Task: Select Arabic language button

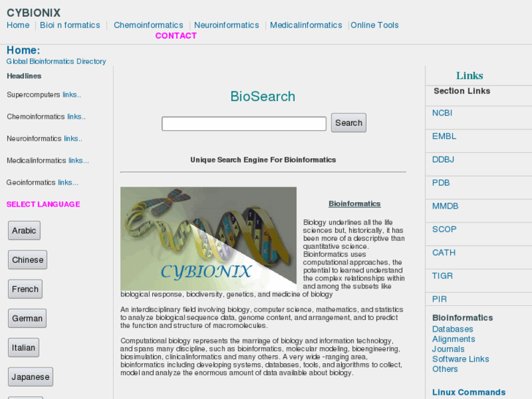Action: 24,231
